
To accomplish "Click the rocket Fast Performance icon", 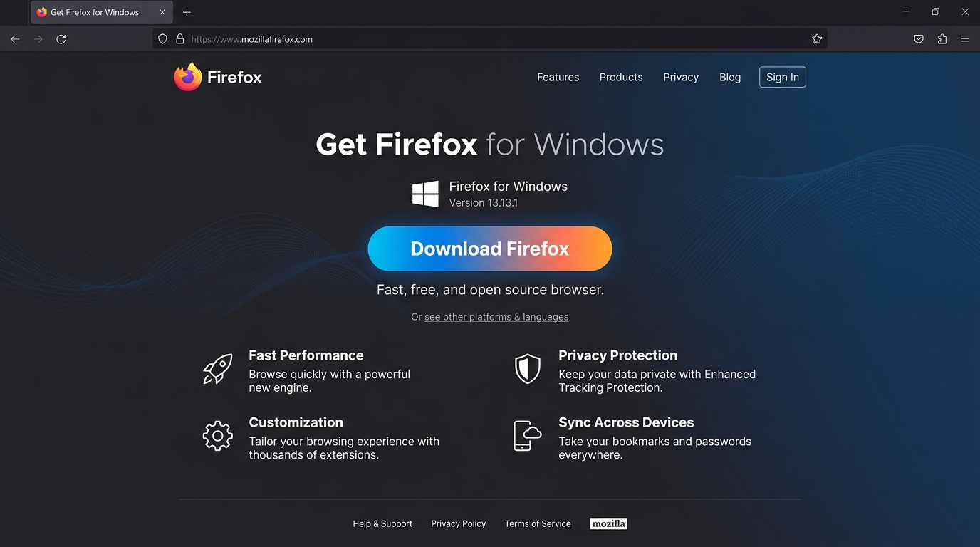I will coord(218,369).
